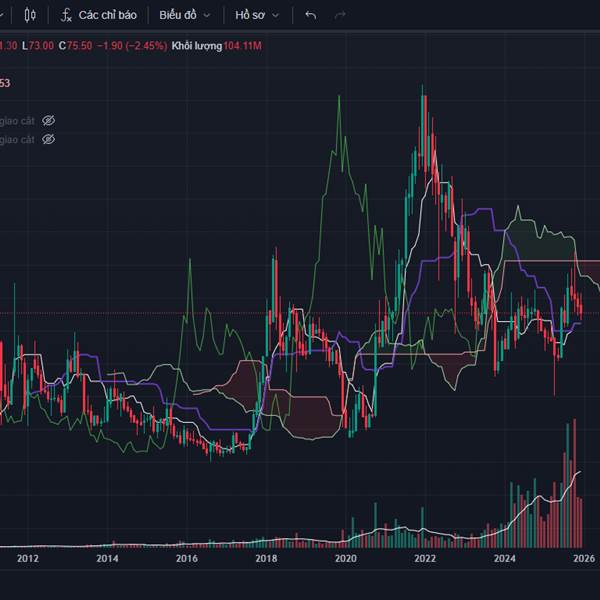Select the Khối lượng volume label
Viewport: 600px width, 600px height.
[x=197, y=46]
